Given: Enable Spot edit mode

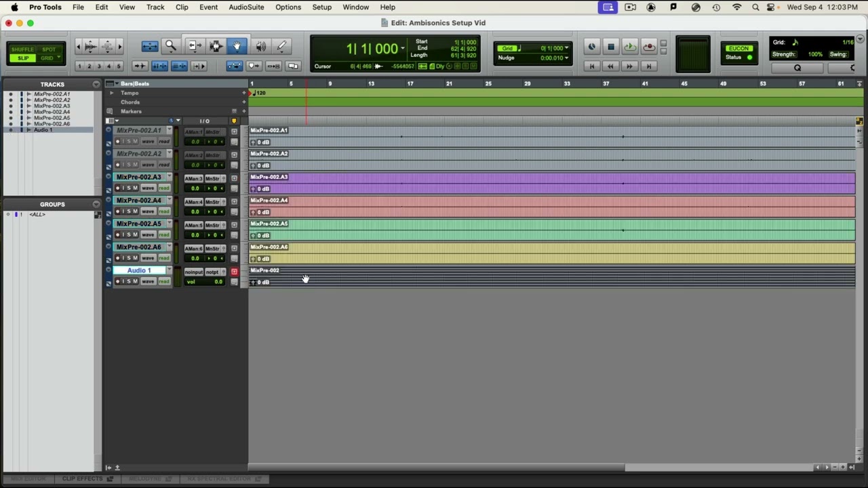Looking at the screenshot, I should point(50,49).
